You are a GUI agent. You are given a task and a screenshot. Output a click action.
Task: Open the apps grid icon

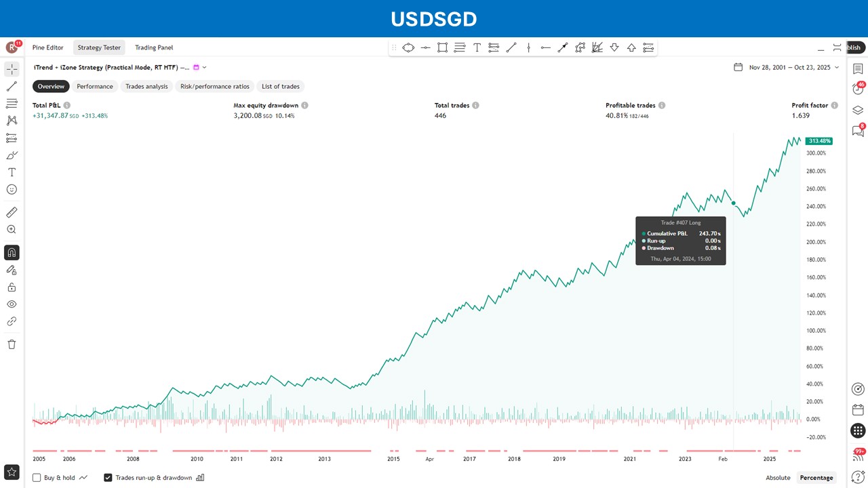pyautogui.click(x=858, y=430)
